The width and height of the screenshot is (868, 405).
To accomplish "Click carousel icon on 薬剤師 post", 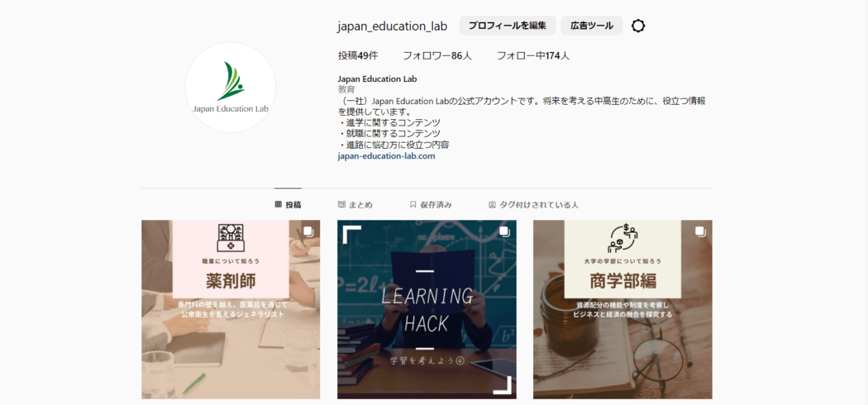I will tap(309, 231).
